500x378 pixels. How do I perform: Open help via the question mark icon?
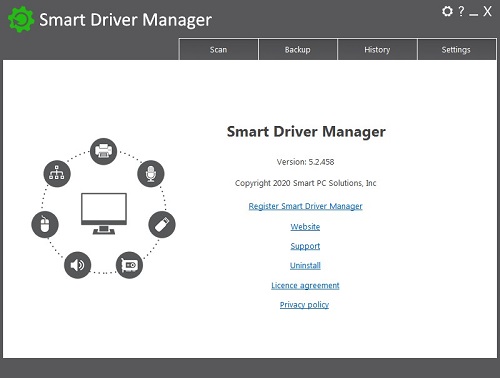click(x=461, y=11)
